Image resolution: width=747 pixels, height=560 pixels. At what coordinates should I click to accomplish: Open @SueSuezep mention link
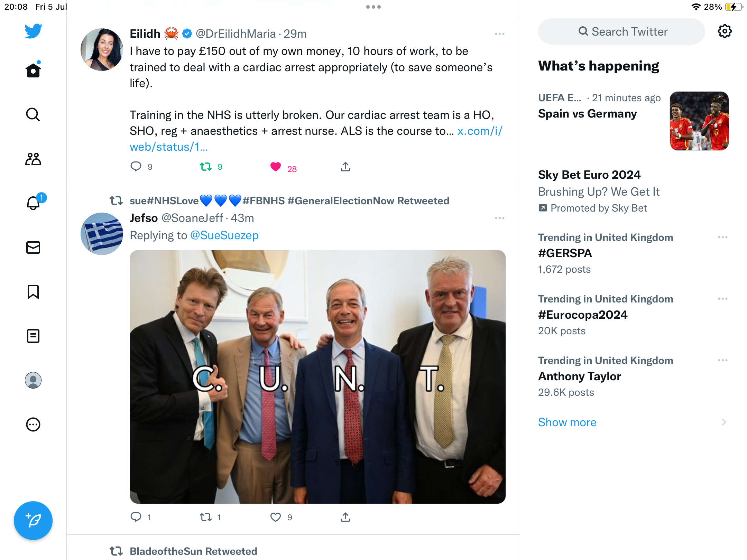pyautogui.click(x=224, y=235)
